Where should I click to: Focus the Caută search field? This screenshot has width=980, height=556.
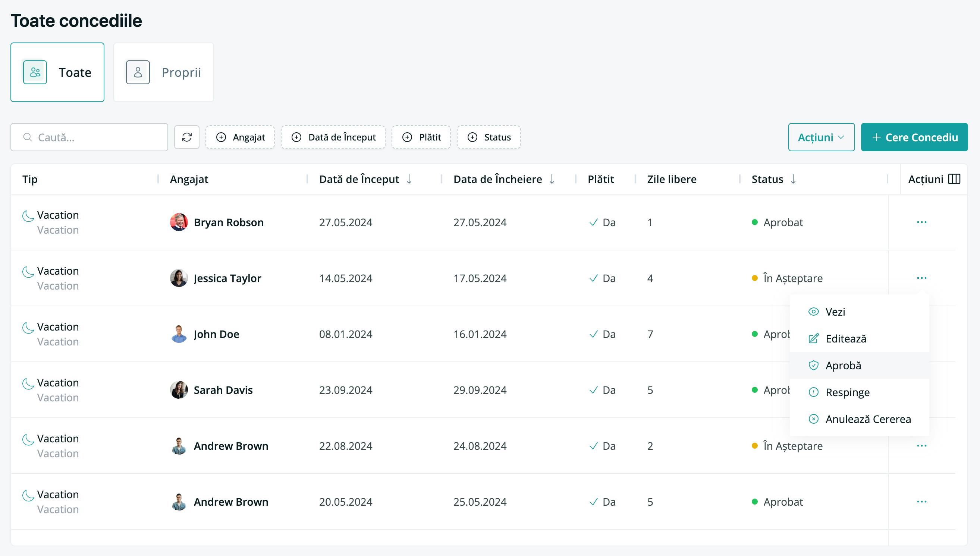click(89, 137)
